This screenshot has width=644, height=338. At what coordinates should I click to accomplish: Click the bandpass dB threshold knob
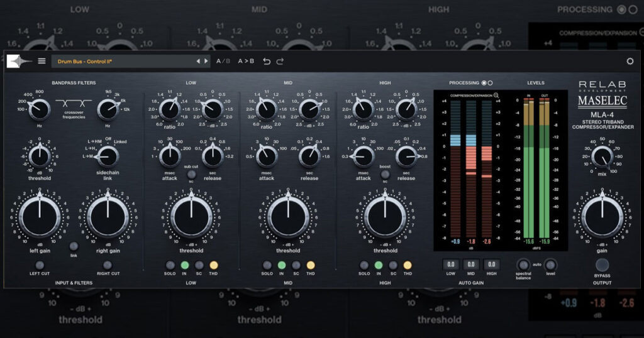tap(40, 156)
